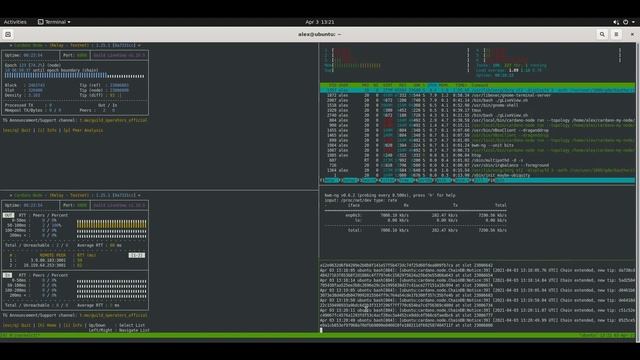
Task: Select the irqbalance --foreground process row
Action: pyautogui.click(x=478, y=165)
